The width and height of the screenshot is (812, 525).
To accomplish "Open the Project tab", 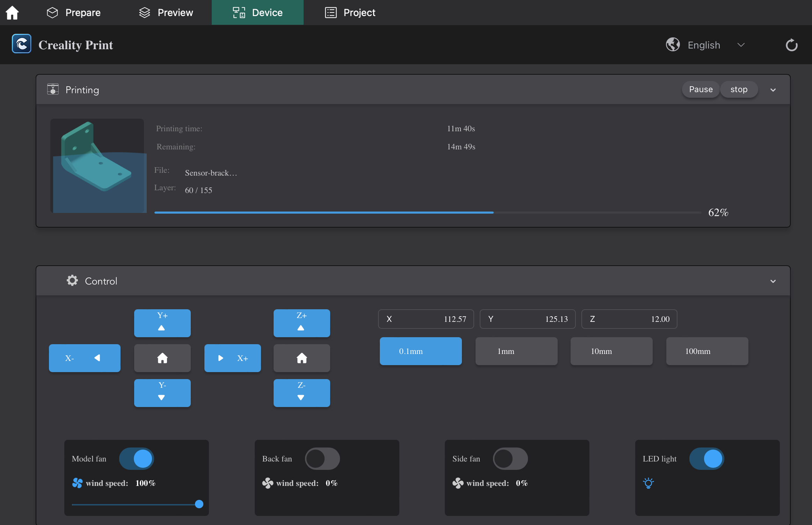I will point(350,13).
